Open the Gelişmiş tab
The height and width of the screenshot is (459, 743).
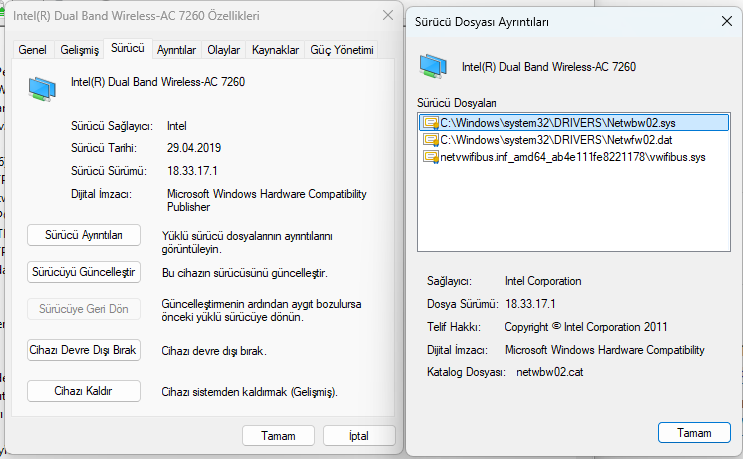[79, 50]
